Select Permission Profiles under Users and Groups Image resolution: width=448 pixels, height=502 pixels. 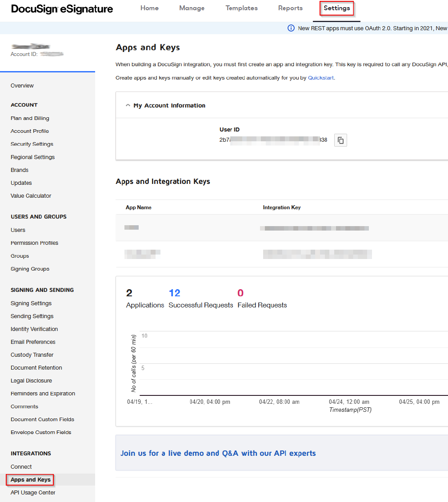[34, 243]
